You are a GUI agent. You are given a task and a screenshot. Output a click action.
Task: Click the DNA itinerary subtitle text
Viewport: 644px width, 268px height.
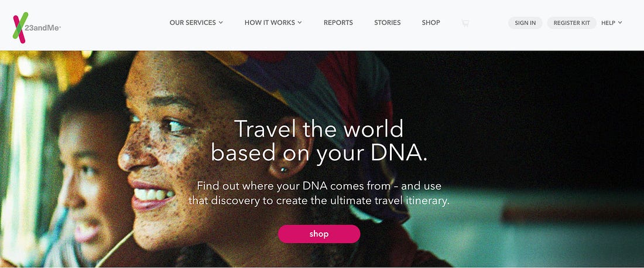coord(319,194)
